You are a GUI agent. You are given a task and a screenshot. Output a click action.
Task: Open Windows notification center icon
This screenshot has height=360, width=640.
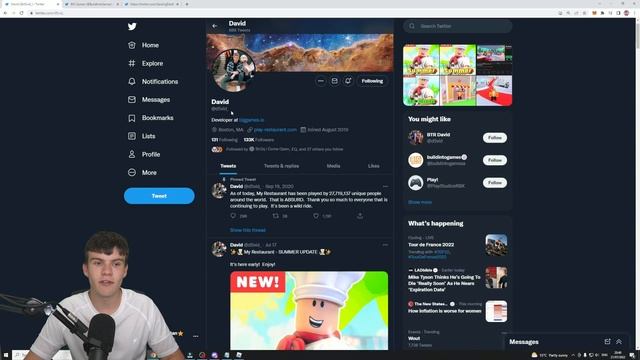click(x=631, y=355)
